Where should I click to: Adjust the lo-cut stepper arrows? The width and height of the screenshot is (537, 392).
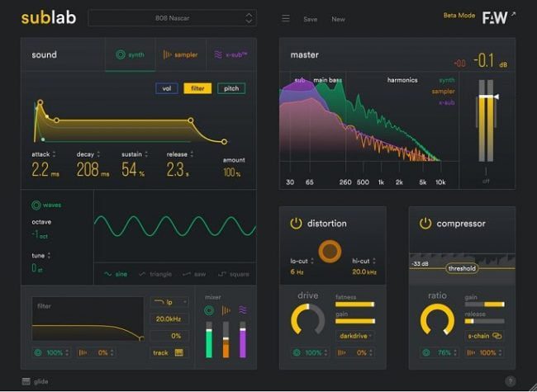point(312,261)
